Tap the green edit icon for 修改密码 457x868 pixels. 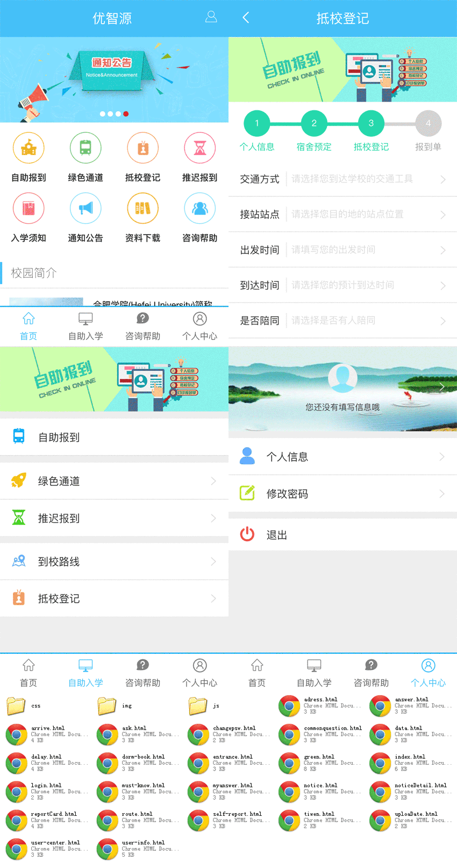[x=247, y=493]
